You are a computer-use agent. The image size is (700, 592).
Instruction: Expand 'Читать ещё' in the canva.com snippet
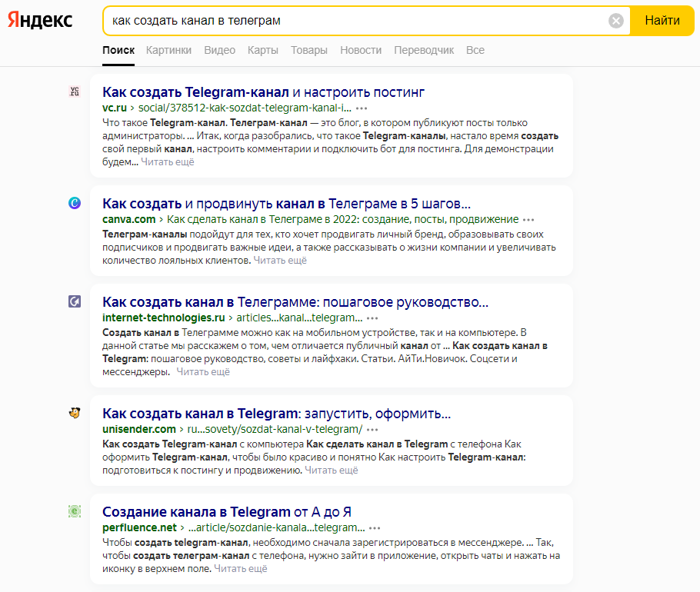(x=280, y=260)
